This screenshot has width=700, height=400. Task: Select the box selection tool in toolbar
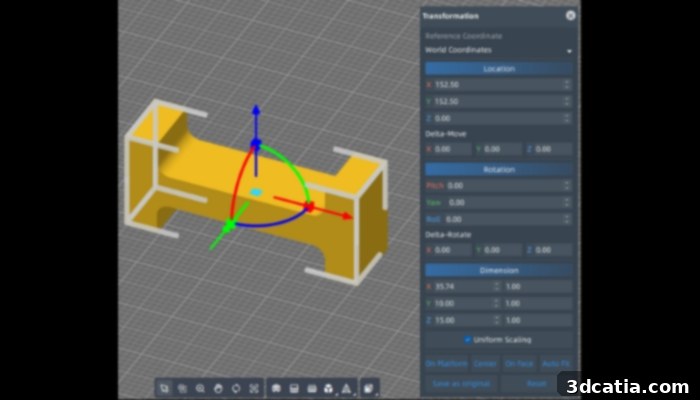pyautogui.click(x=164, y=388)
